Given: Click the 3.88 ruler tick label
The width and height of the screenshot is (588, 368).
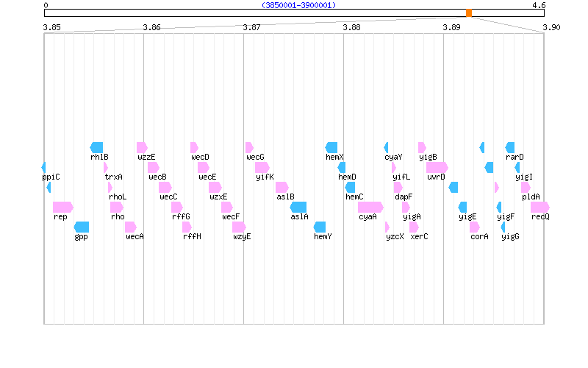Looking at the screenshot, I should click(351, 27).
